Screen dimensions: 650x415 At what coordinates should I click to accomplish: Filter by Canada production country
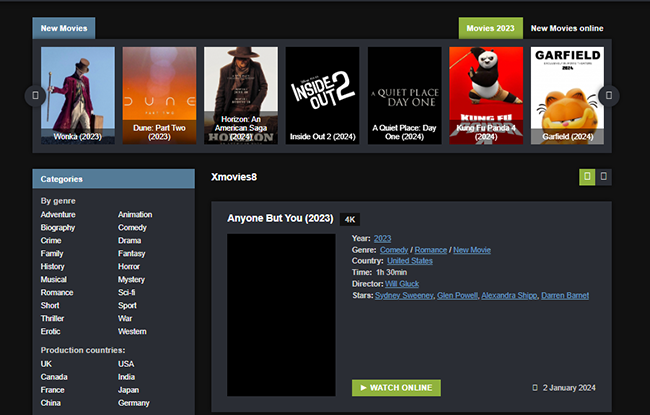click(54, 377)
